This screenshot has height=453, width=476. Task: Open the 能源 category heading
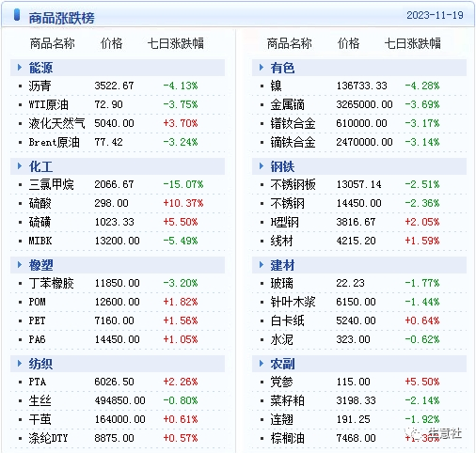point(40,68)
